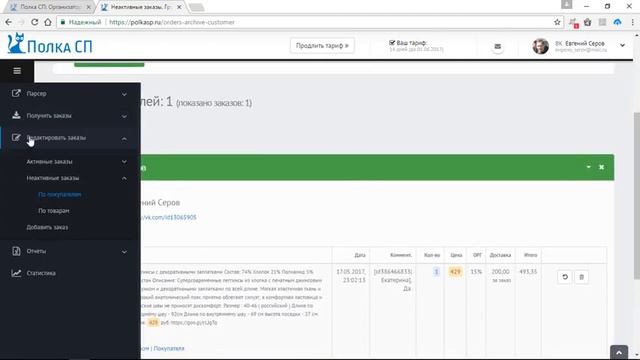Viewport: 640px width, 360px height.
Task: Click the Парсер sidebar icon
Action: coord(16,93)
